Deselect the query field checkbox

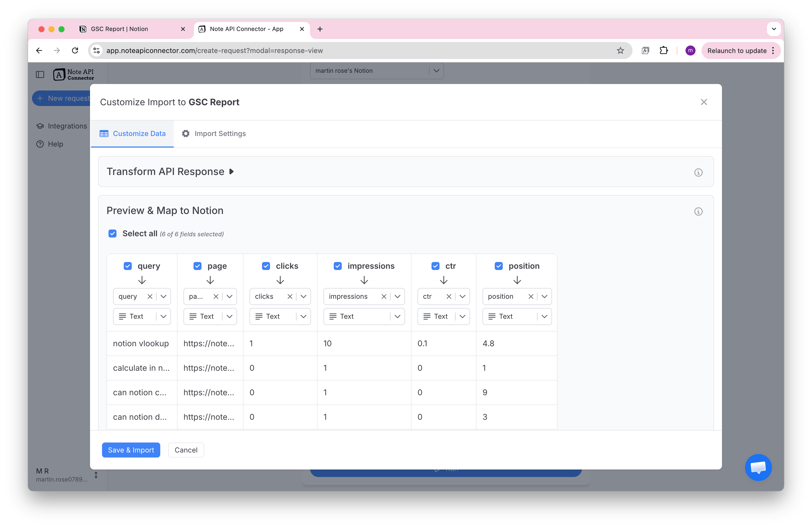(127, 266)
